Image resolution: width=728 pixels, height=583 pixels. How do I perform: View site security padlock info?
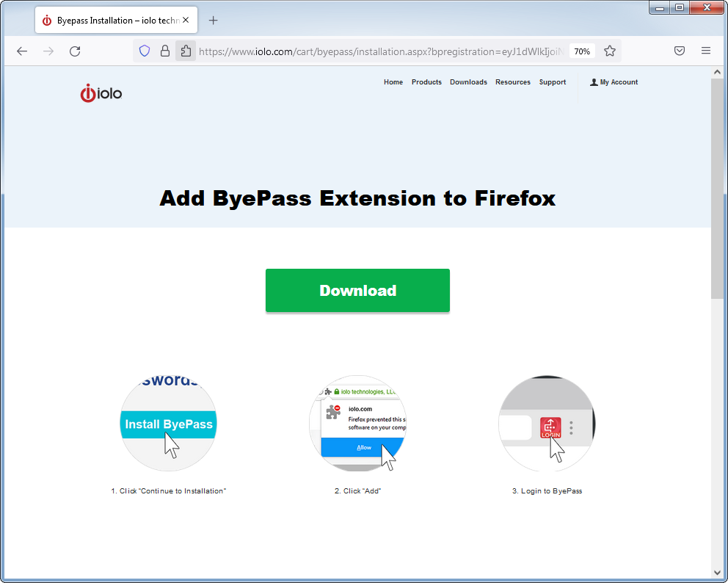pyautogui.click(x=165, y=51)
